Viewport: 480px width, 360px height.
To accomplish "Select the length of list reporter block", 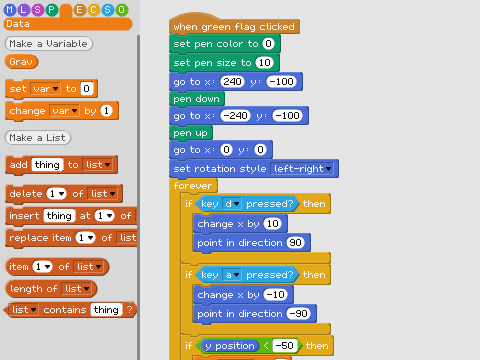I will click(x=51, y=289).
